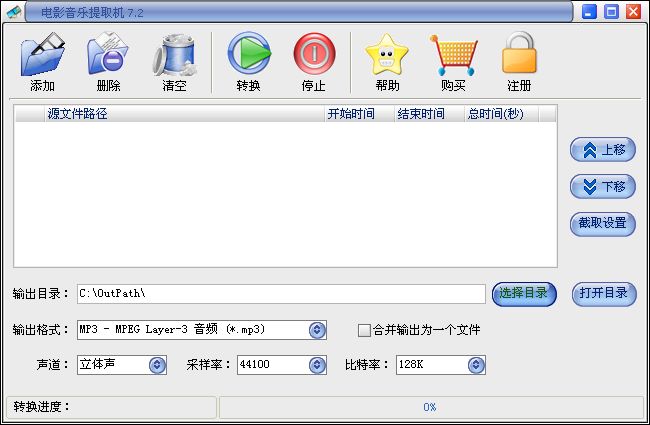Screen dimensions: 650x425
Task: Click the Delete (删除) toolbar icon
Action: (108, 55)
